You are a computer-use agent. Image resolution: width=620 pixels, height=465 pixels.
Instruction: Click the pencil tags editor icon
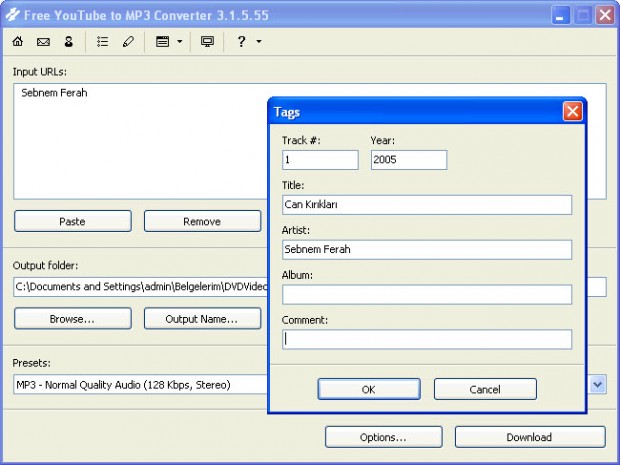[128, 42]
